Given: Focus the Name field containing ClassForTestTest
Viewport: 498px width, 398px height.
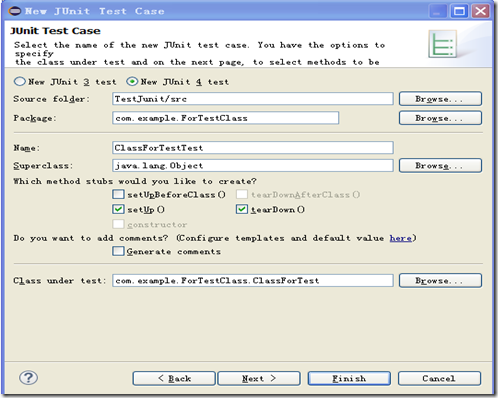Looking at the screenshot, I should point(253,148).
